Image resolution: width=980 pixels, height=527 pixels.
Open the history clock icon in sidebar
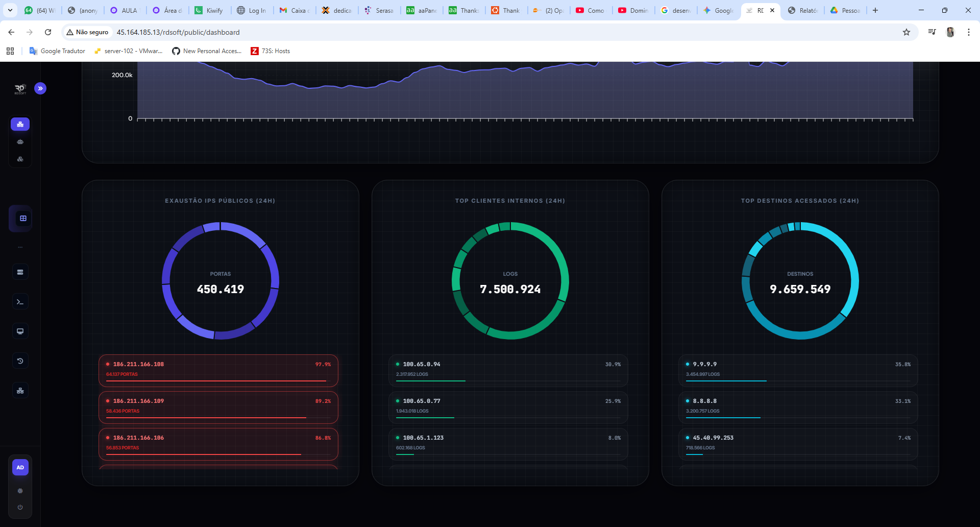(20, 361)
